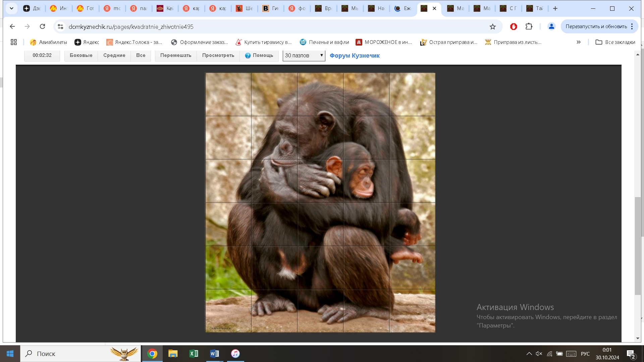Viewport: 644px width, 362px height.
Task: Open the 'Острая приправа' bookmark
Action: click(x=448, y=42)
